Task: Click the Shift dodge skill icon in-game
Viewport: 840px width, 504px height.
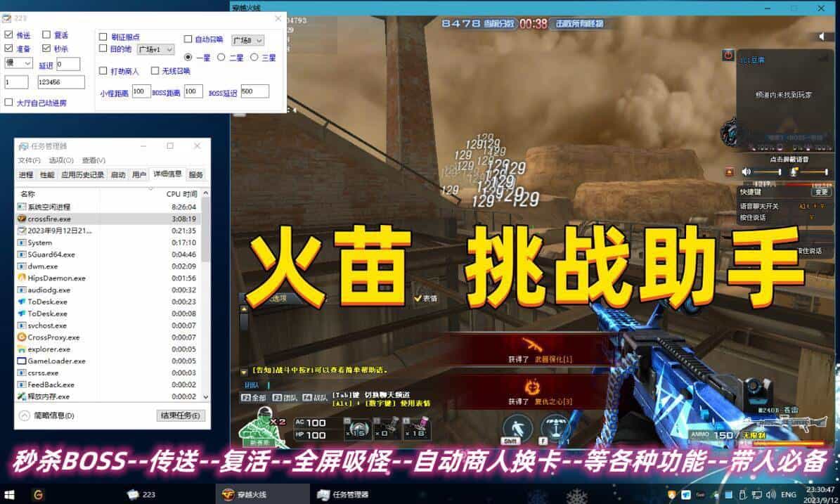Action: click(x=518, y=427)
